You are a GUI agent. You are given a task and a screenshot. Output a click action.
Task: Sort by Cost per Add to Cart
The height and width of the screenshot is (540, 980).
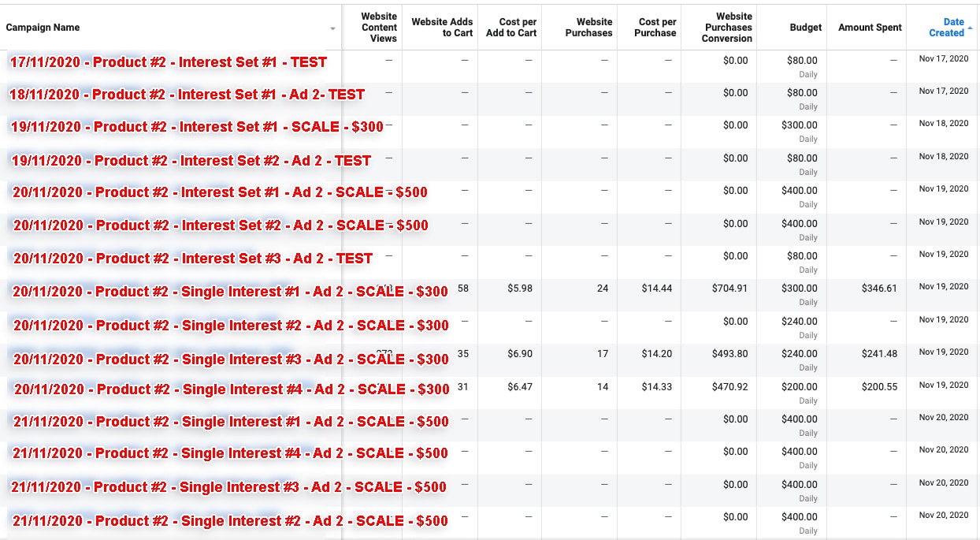point(511,28)
